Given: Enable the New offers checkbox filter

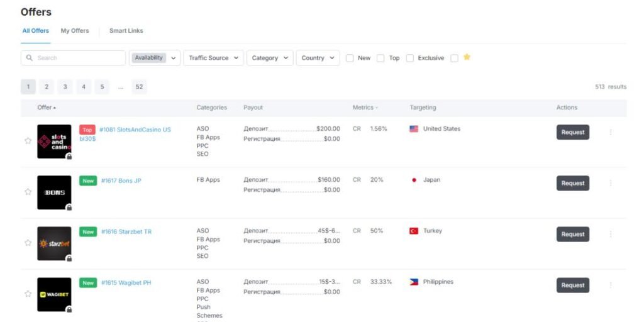Looking at the screenshot, I should pyautogui.click(x=350, y=58).
